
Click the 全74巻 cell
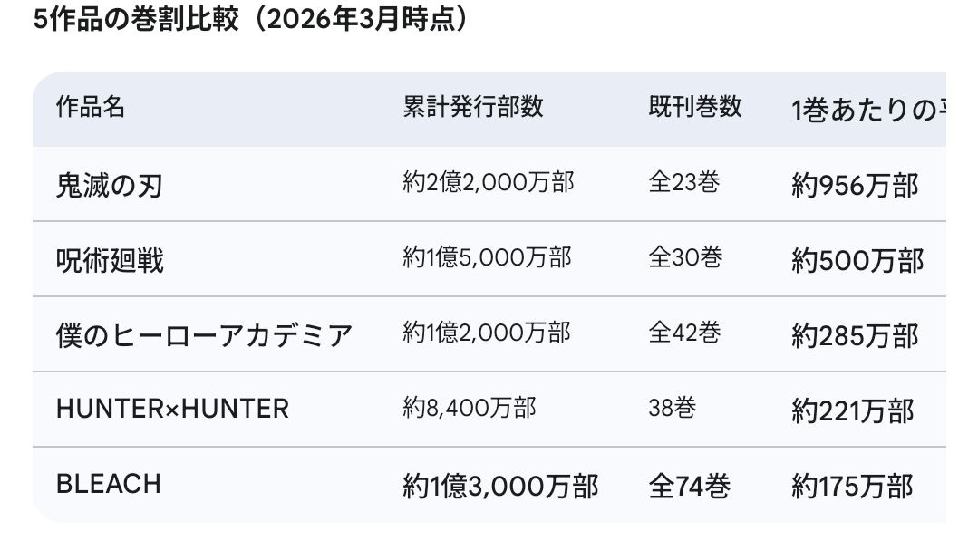pyautogui.click(x=690, y=487)
